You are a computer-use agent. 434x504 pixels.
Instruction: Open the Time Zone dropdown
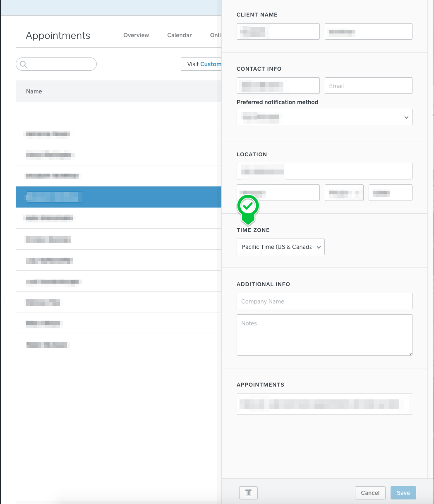pos(281,247)
